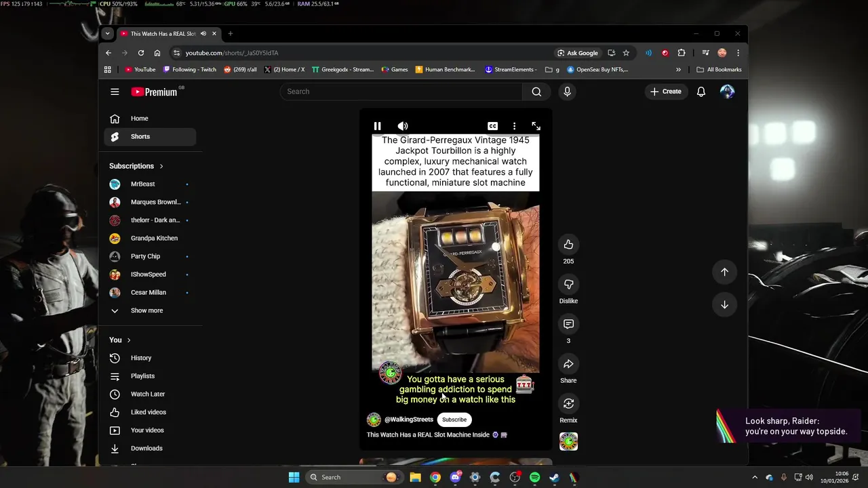Go to Home in sidebar
Screen dimensions: 868x488
pos(150,119)
